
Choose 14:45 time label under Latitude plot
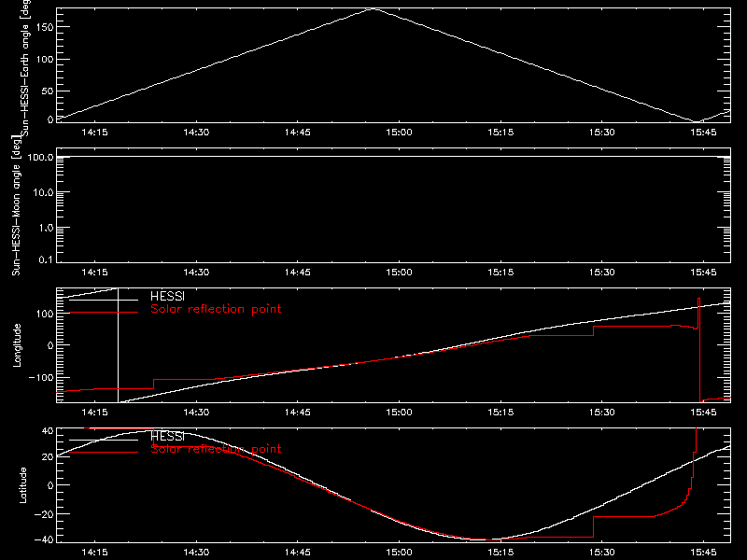point(298,553)
